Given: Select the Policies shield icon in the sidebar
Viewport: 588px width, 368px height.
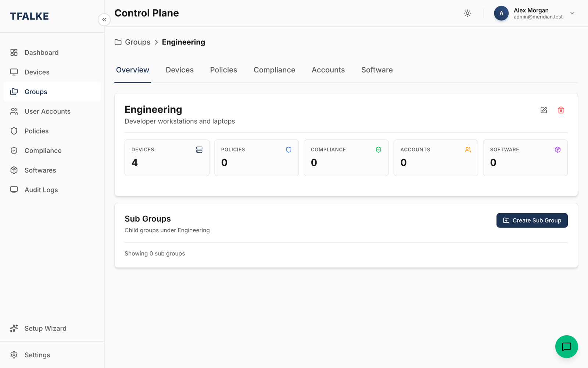Looking at the screenshot, I should [14, 131].
